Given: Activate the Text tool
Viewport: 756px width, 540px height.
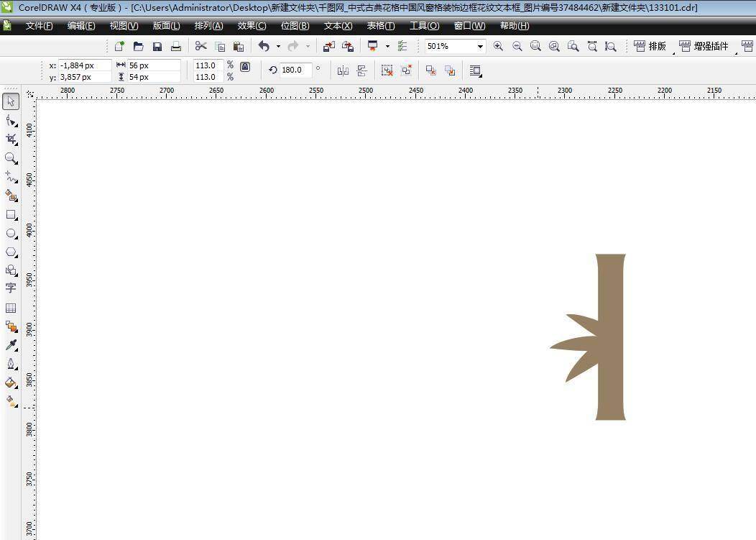Looking at the screenshot, I should click(11, 288).
